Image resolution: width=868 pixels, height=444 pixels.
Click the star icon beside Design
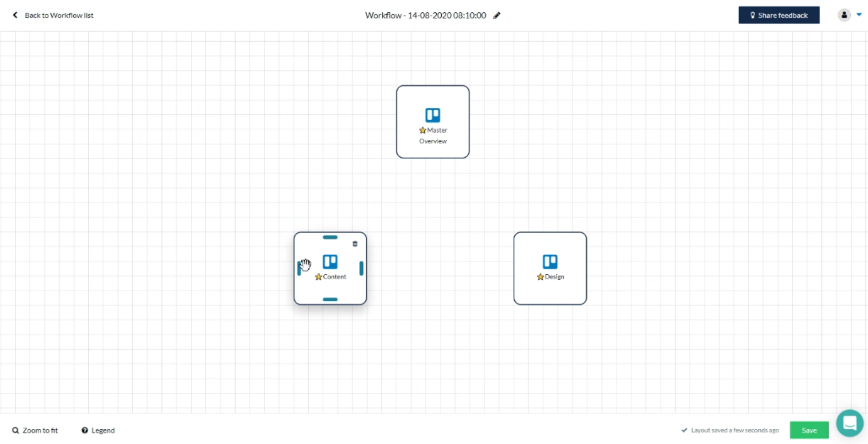541,277
